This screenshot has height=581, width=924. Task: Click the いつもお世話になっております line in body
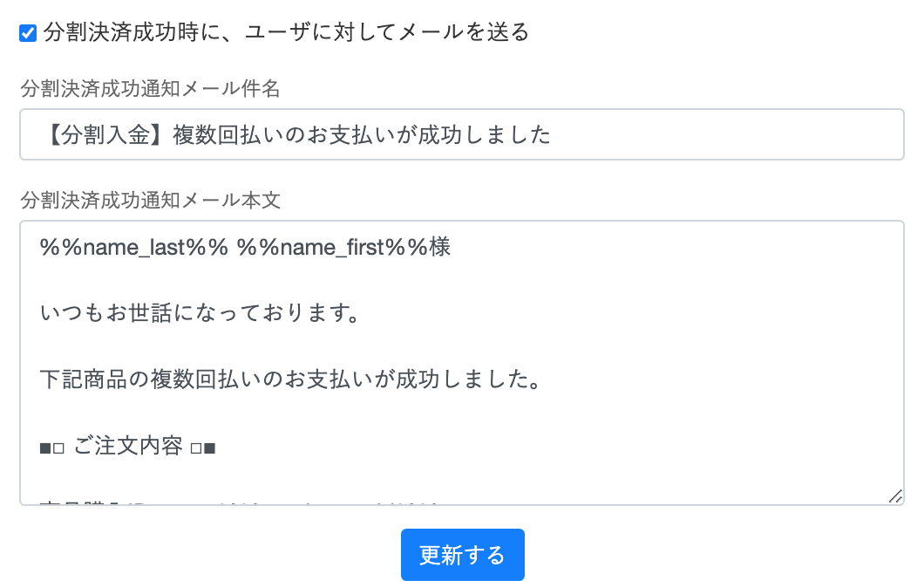click(x=200, y=314)
